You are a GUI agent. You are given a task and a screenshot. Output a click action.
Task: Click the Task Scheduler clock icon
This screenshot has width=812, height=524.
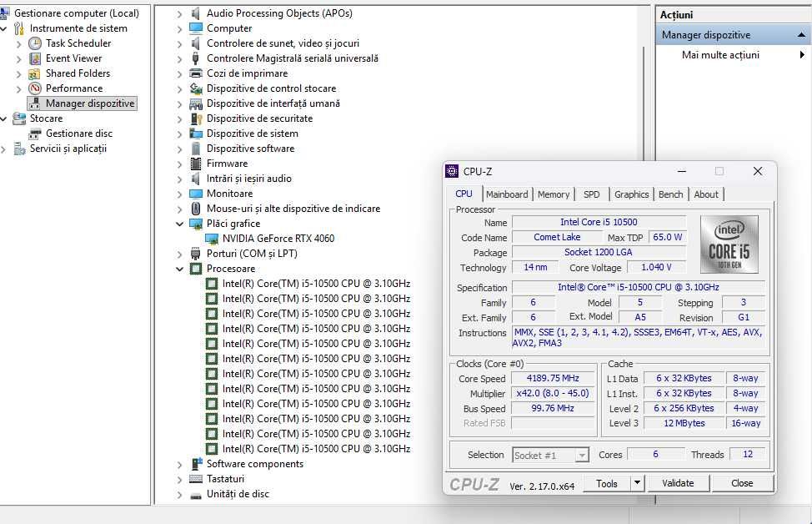tap(35, 43)
